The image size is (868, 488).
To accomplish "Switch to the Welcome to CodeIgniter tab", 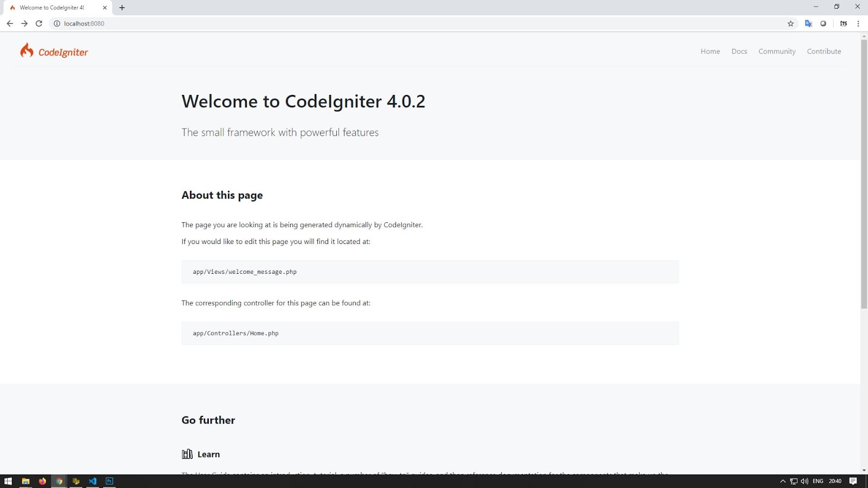I will click(52, 7).
